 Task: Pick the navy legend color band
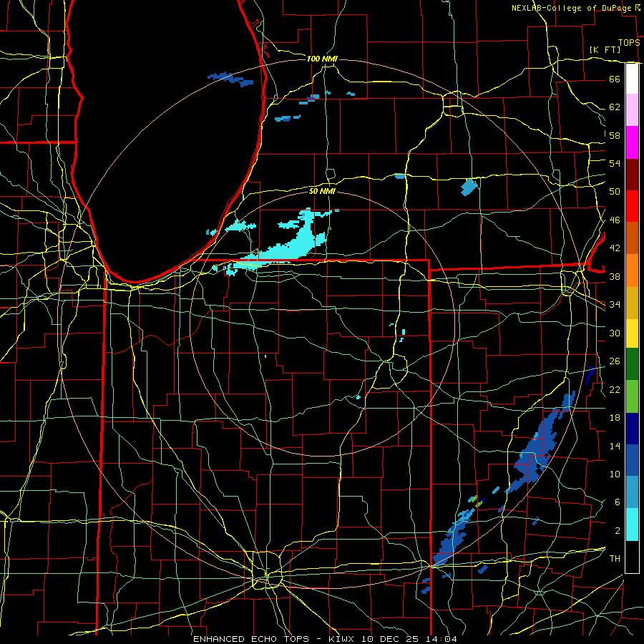[632, 429]
